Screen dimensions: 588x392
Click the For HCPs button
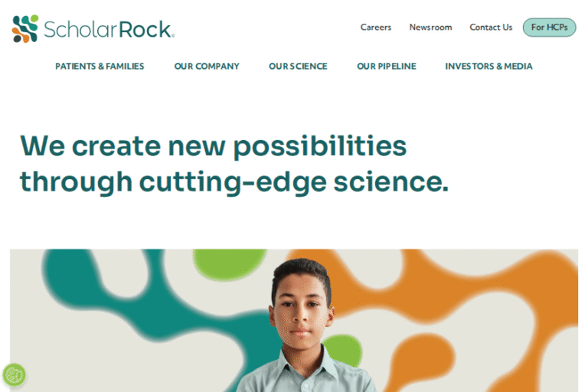click(550, 28)
